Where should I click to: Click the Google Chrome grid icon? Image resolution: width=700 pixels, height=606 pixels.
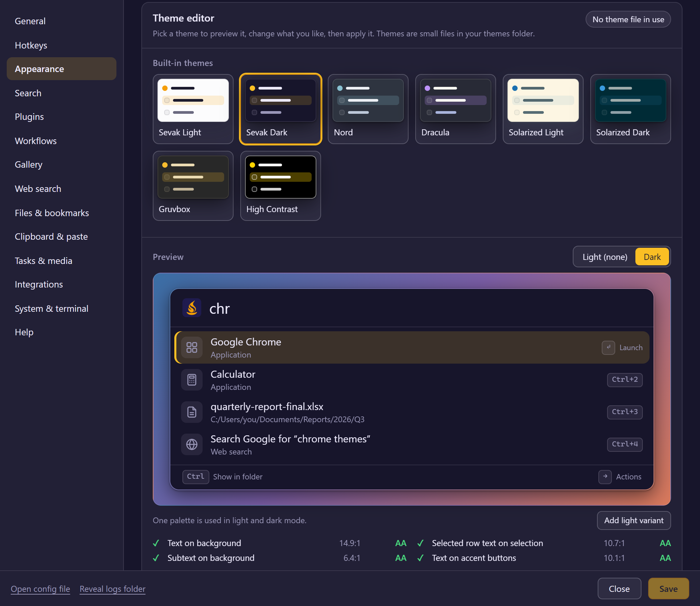point(191,347)
